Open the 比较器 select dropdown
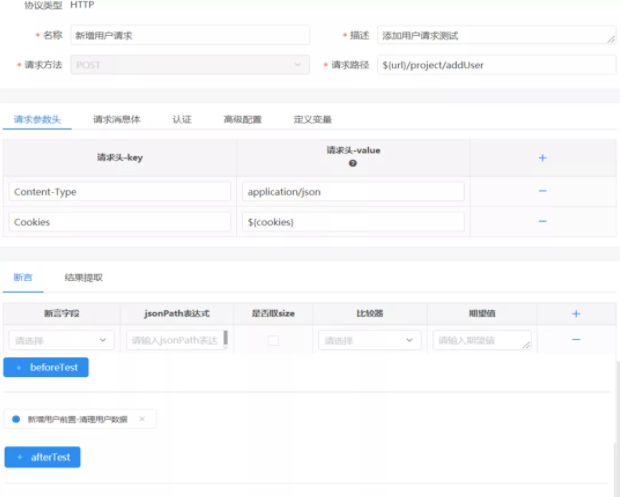Image resolution: width=620 pixels, height=497 pixels. point(370,340)
